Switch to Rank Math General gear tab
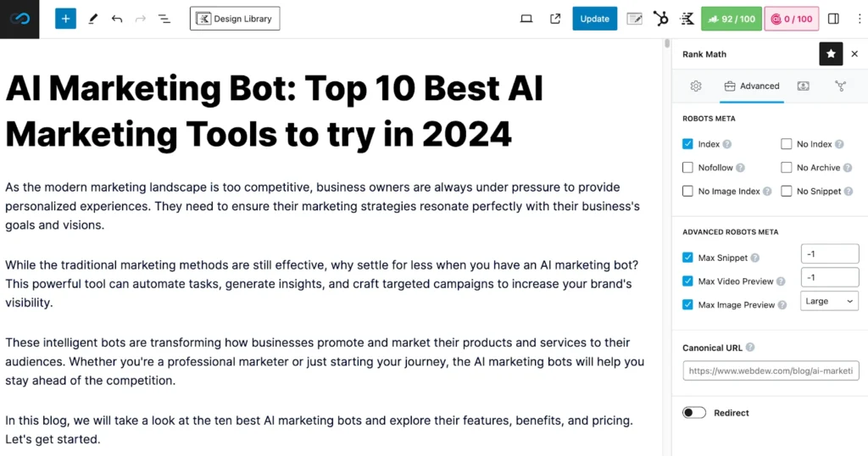The height and width of the screenshot is (456, 868). click(x=696, y=86)
